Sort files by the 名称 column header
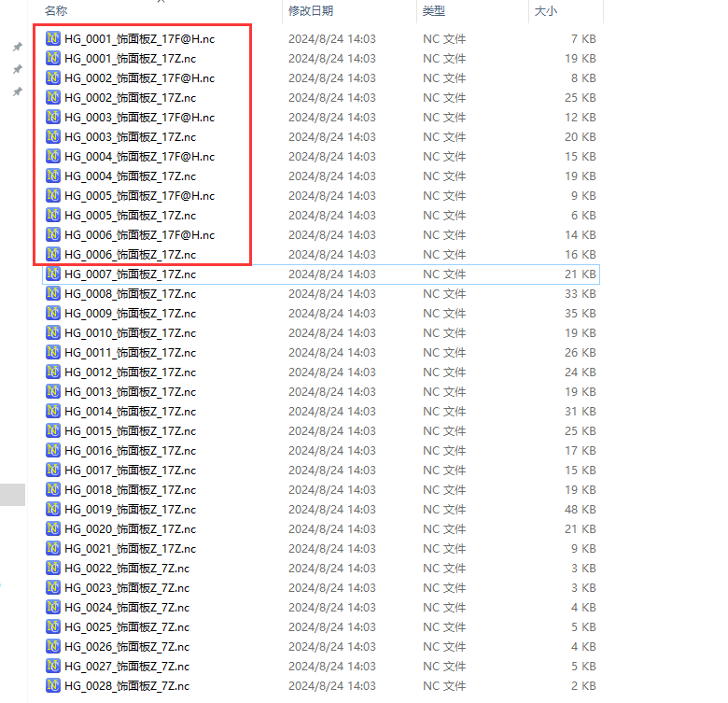The height and width of the screenshot is (703, 728). coord(56,10)
